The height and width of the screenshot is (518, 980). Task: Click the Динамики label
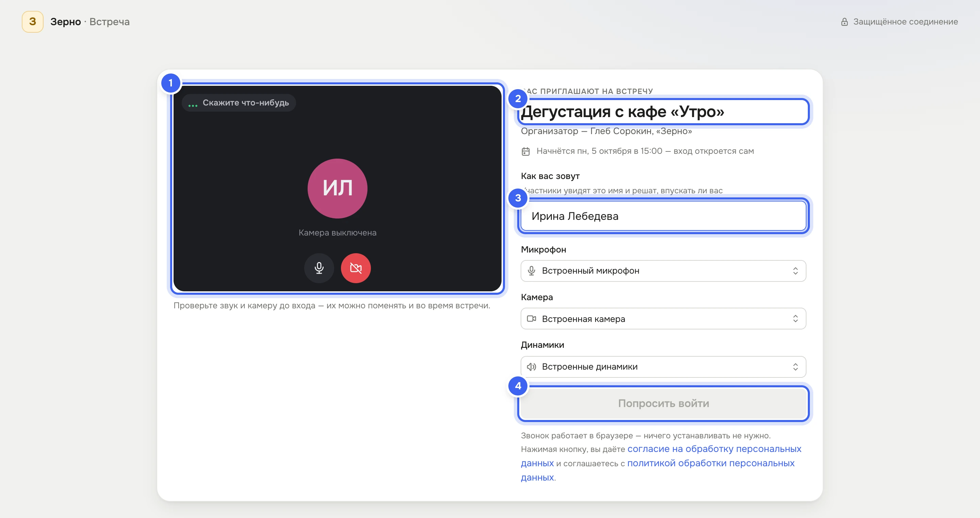click(542, 345)
